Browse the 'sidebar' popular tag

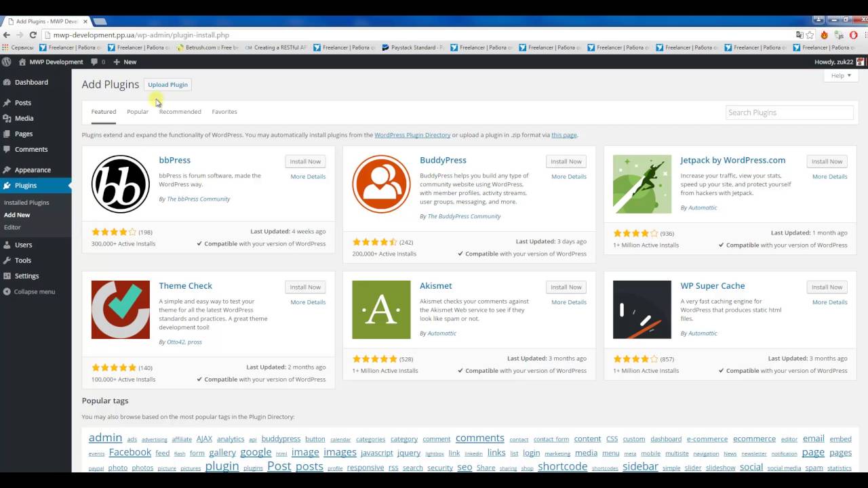click(x=640, y=466)
